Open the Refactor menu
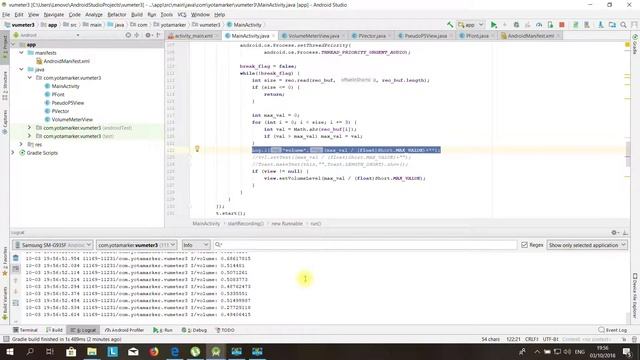Image resolution: width=640 pixels, height=360 pixels. 117,15
